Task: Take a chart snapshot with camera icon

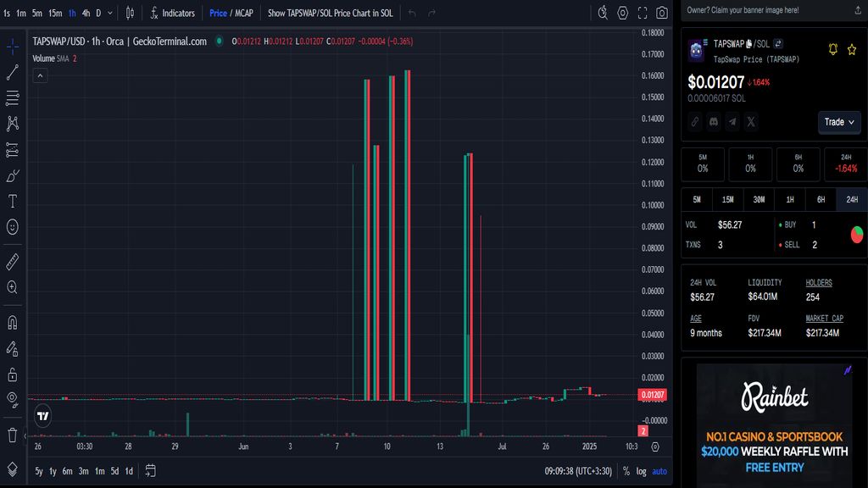Action: (x=662, y=13)
